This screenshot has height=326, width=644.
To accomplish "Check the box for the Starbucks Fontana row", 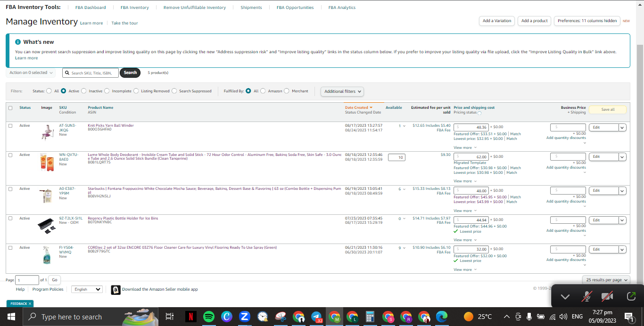I will click(x=10, y=189).
